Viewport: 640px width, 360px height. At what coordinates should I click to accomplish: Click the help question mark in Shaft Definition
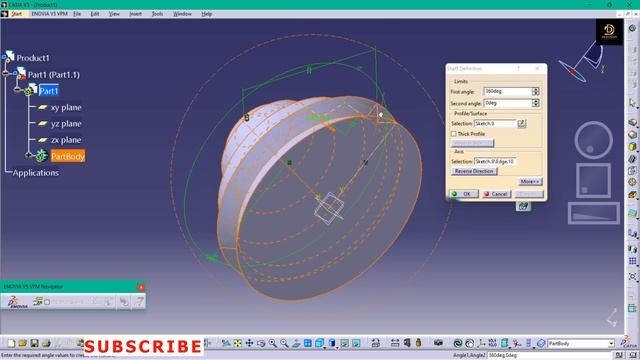coord(518,69)
